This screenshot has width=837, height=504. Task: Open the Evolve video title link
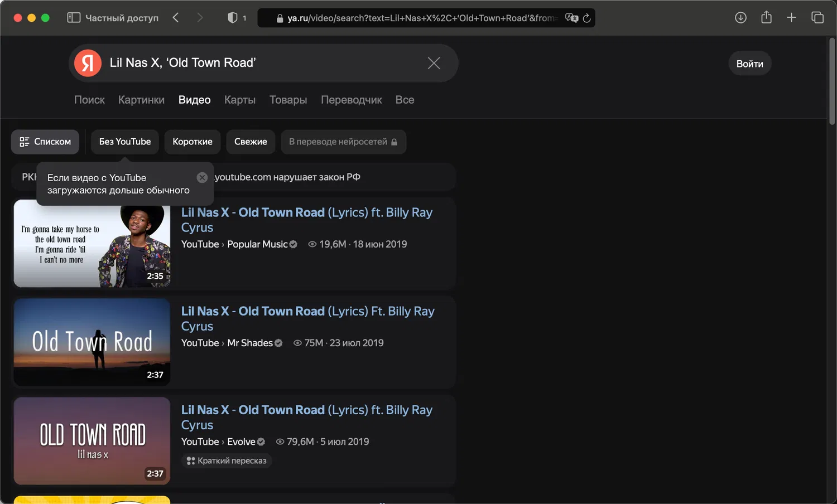(307, 417)
